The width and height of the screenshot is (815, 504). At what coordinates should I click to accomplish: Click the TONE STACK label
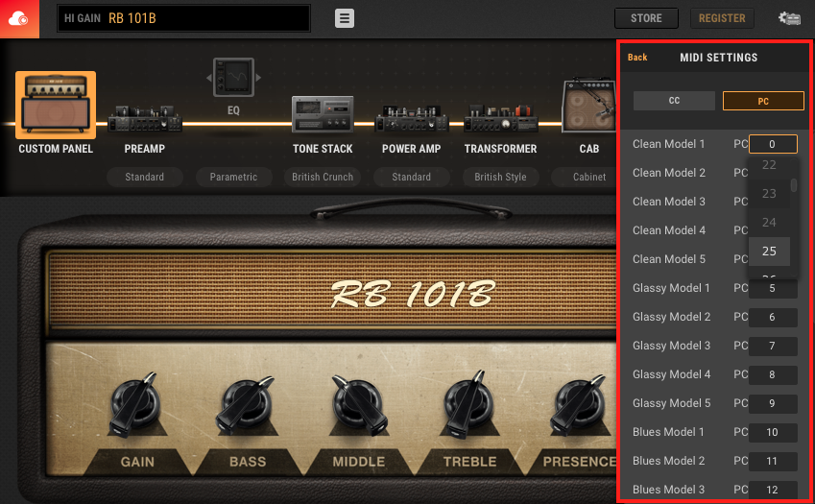[323, 149]
